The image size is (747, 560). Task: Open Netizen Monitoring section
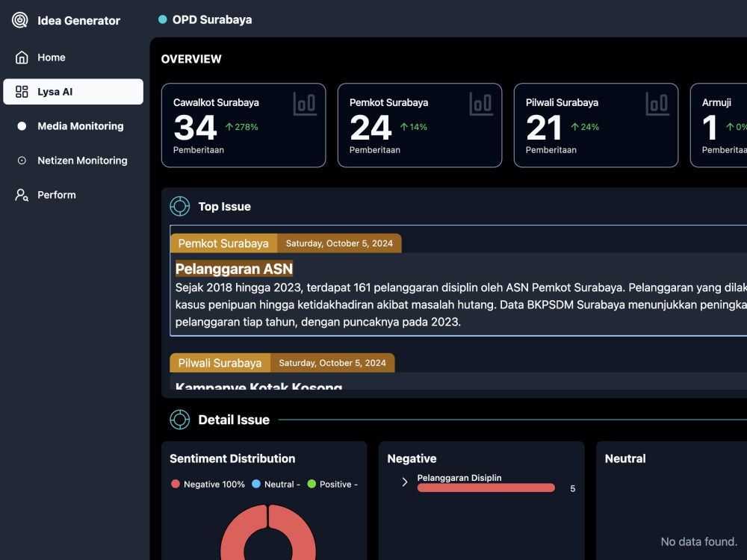[73, 161]
